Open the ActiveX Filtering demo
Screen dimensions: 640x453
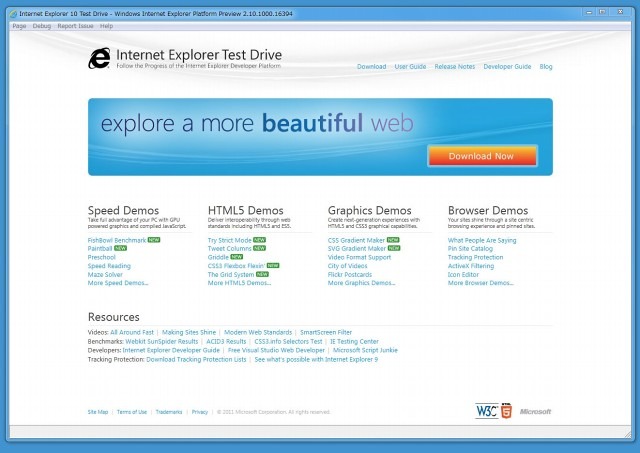[x=471, y=266]
